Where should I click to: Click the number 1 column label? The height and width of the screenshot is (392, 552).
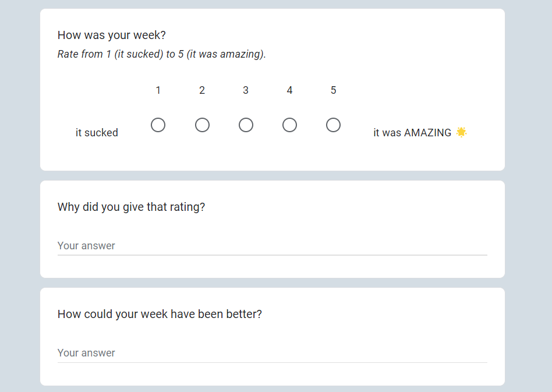pyautogui.click(x=158, y=90)
